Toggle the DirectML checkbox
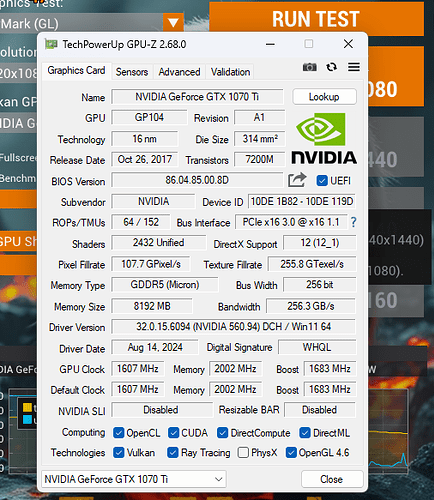434x500 pixels. pos(305,433)
